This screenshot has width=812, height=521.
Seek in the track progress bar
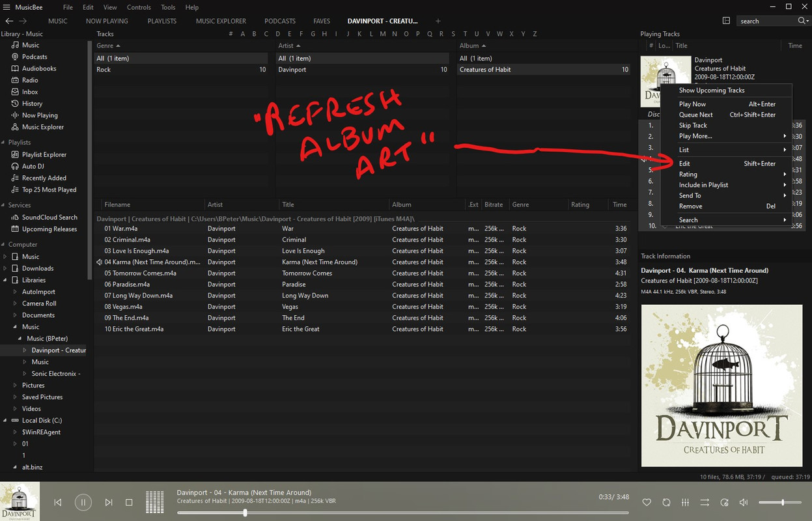pos(402,513)
